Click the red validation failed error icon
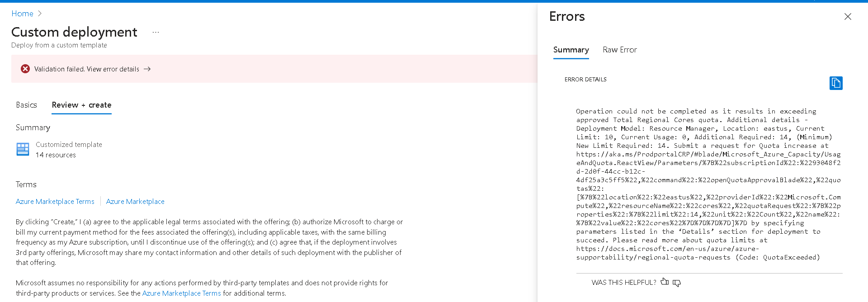 [x=25, y=69]
